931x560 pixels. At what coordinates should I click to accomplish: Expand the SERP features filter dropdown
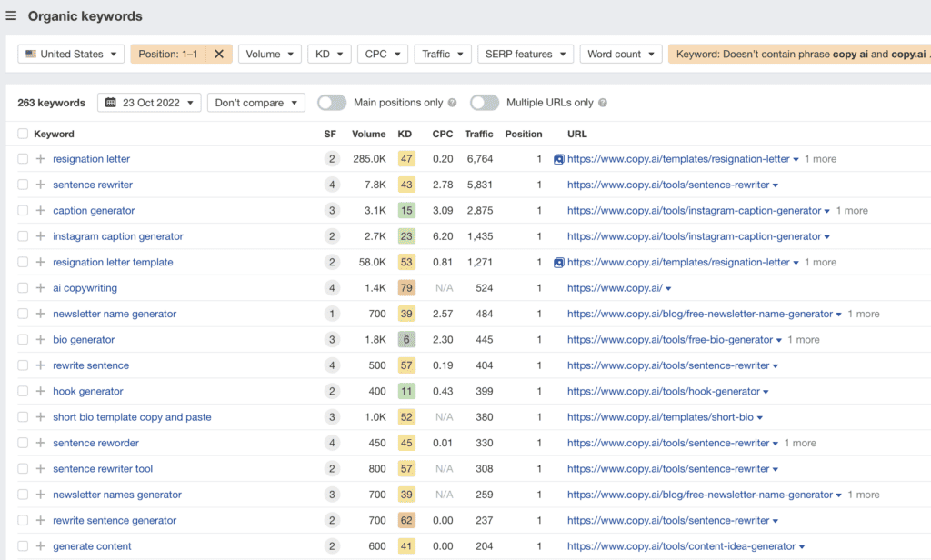(x=526, y=54)
